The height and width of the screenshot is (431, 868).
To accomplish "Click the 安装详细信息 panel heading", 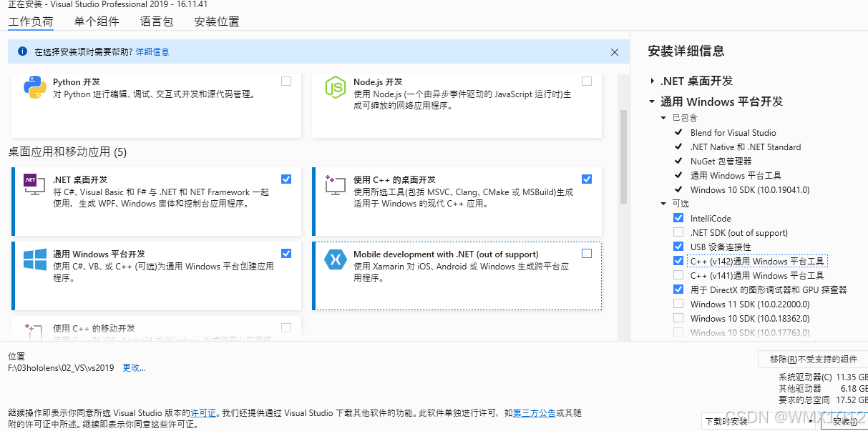I will pyautogui.click(x=686, y=51).
